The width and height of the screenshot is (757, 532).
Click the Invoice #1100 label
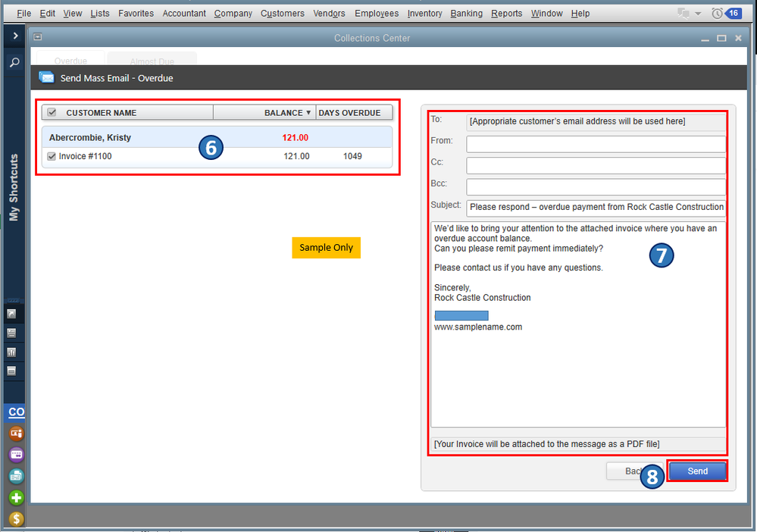(85, 156)
